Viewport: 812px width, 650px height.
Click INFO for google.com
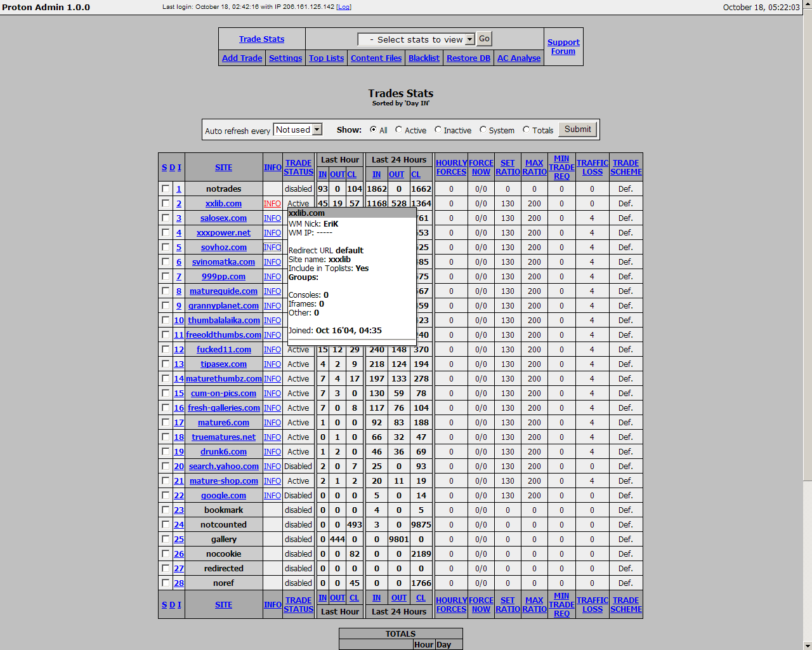pos(272,495)
